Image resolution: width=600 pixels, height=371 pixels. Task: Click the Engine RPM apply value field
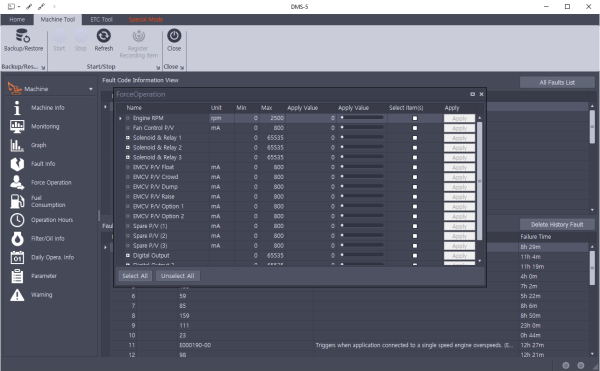[311, 118]
